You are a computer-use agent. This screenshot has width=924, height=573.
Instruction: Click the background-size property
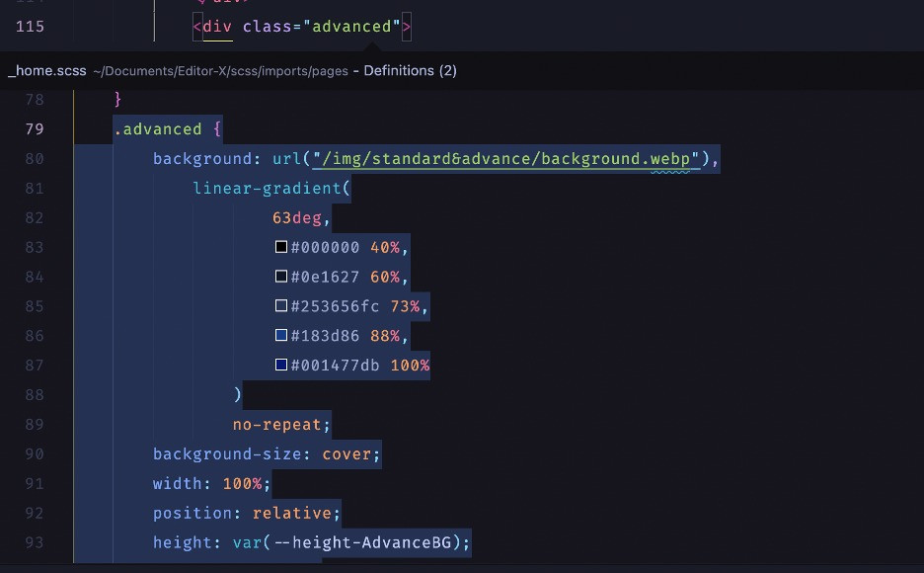click(x=227, y=453)
